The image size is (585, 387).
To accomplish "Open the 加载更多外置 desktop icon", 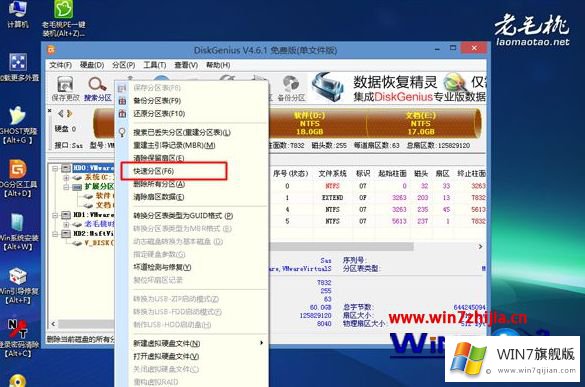I will coord(18,67).
